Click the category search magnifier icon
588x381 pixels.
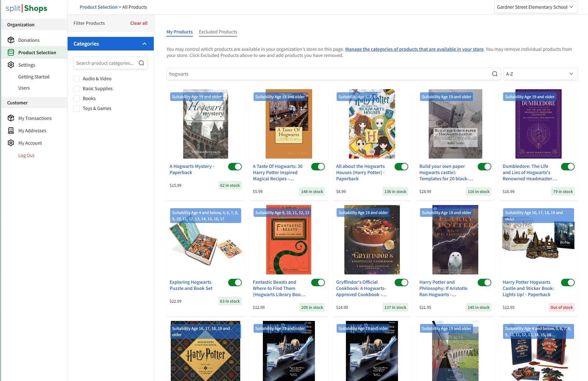tap(141, 63)
